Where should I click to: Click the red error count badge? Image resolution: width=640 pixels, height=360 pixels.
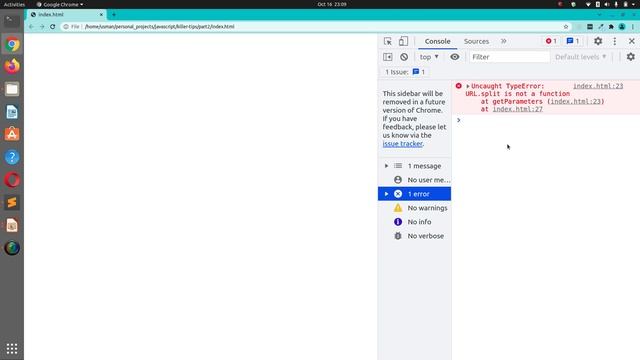[x=551, y=41]
